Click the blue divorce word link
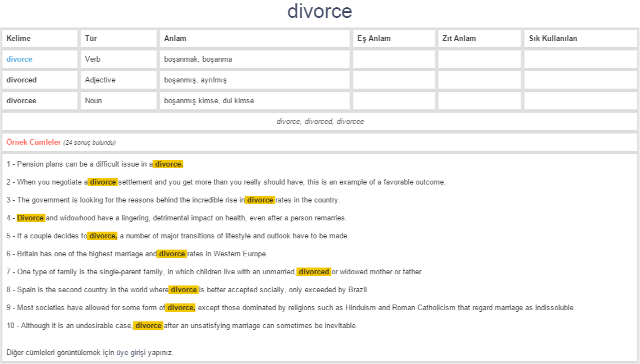 (20, 59)
